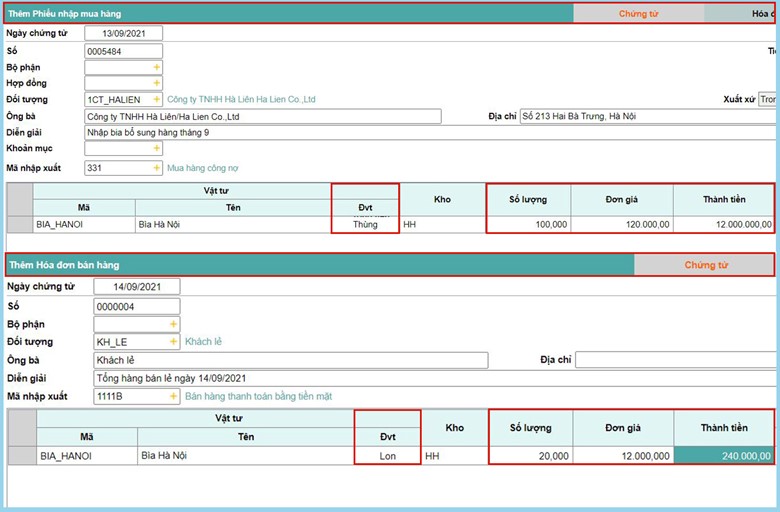Click the plus icon in the Hợp đồng field

click(x=156, y=83)
